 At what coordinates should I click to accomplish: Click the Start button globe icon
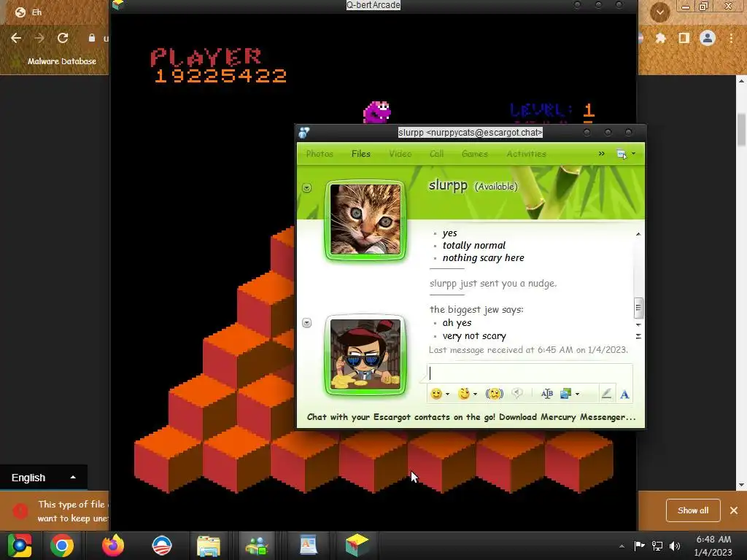20,545
